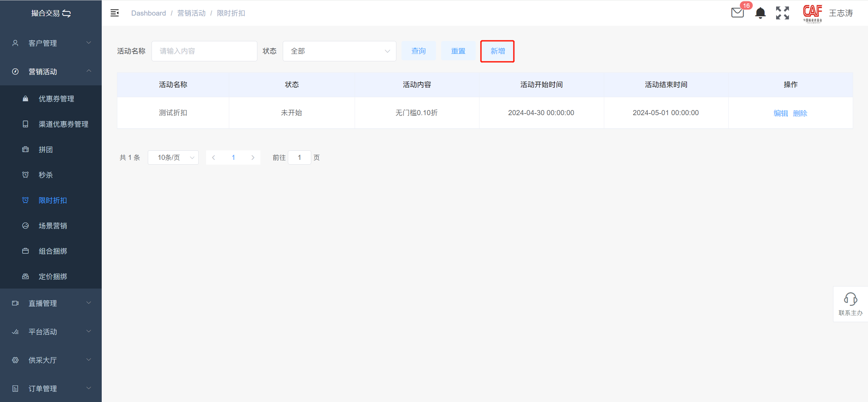Open the 状态 dropdown showing 全部
868x402 pixels.
click(339, 51)
